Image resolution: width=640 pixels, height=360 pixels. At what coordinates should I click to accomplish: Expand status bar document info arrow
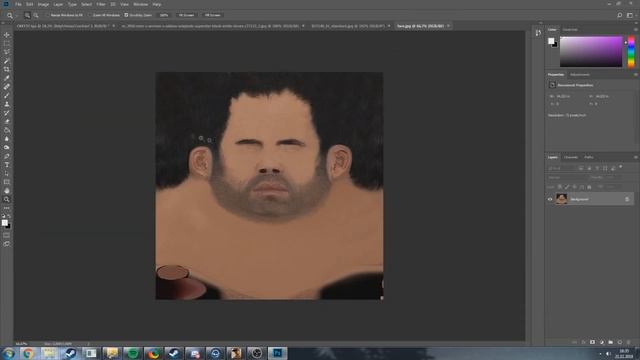(x=88, y=344)
